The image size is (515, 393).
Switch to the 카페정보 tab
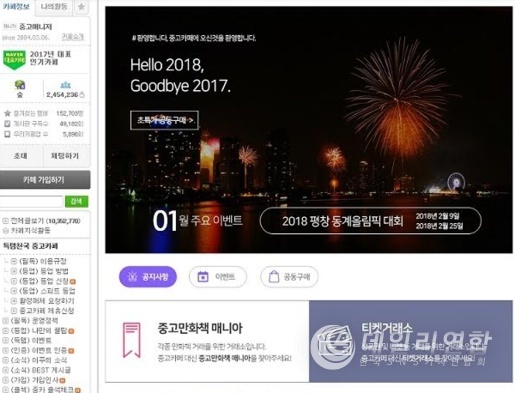(16, 7)
